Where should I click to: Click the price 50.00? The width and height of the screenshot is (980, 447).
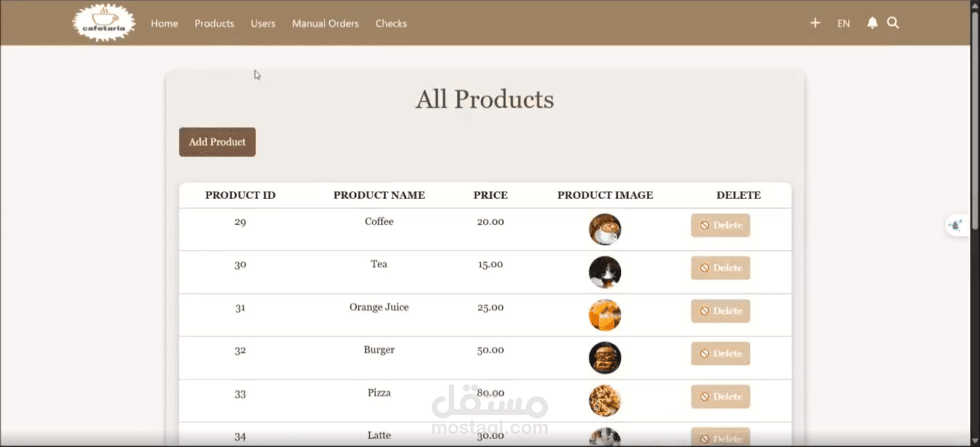coord(491,350)
